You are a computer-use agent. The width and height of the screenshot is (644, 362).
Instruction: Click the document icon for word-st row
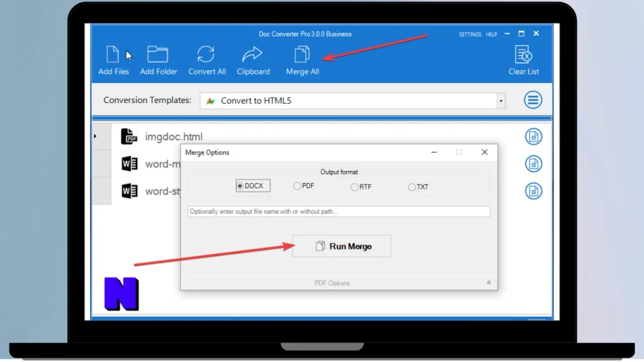pos(533,191)
